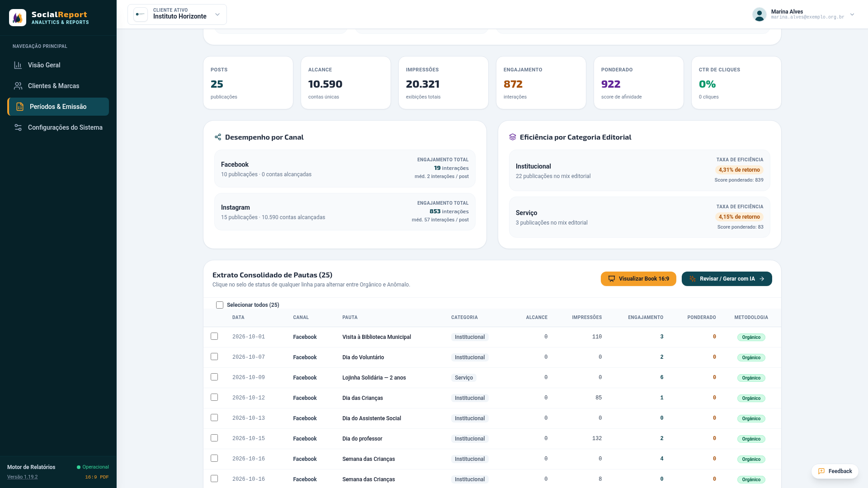
Task: Click the 4,31% de retorno badge
Action: click(739, 170)
